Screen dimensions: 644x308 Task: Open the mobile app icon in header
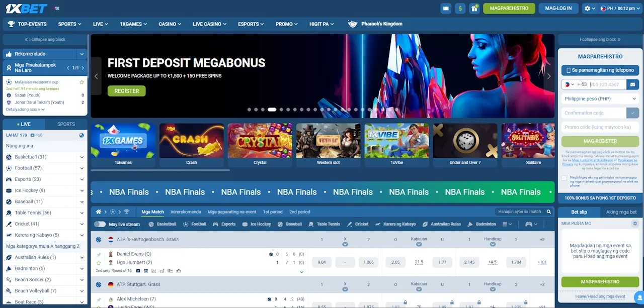pyautogui.click(x=446, y=8)
